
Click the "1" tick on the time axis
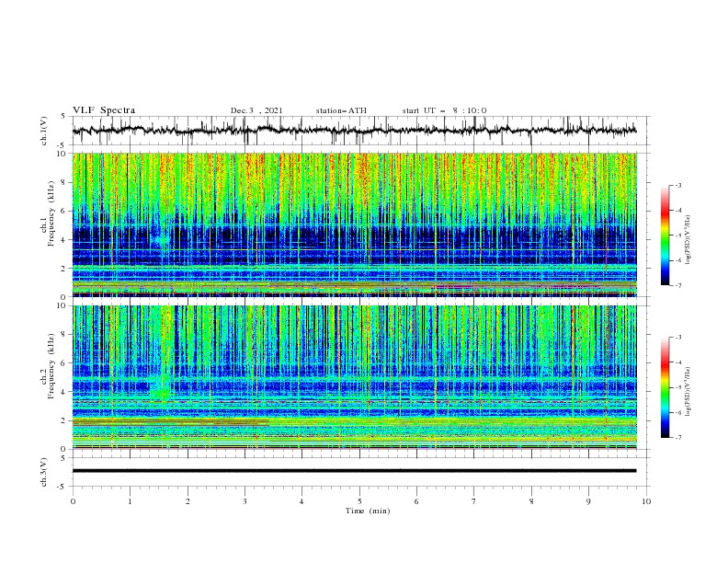click(130, 501)
